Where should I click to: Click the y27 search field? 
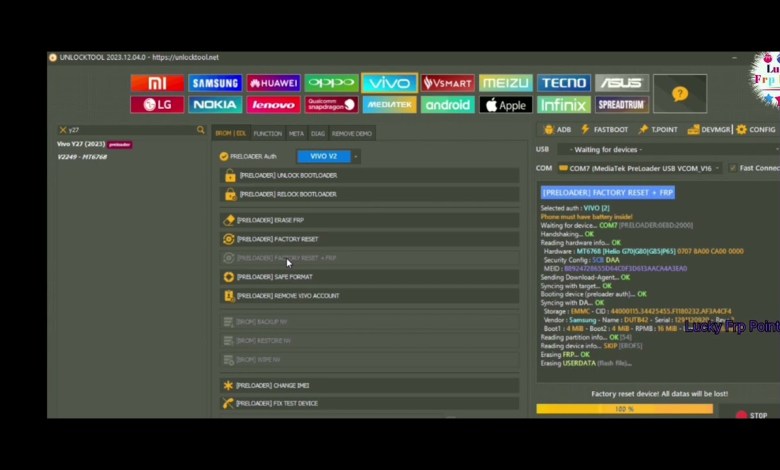click(132, 130)
